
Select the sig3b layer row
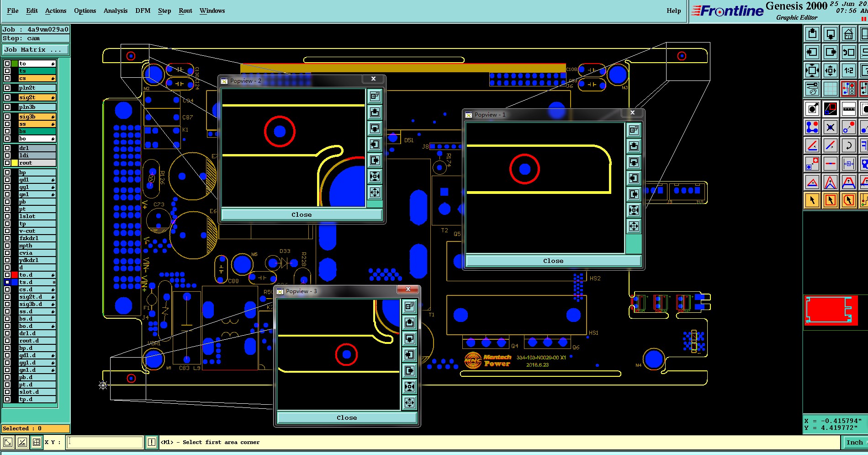[x=37, y=117]
